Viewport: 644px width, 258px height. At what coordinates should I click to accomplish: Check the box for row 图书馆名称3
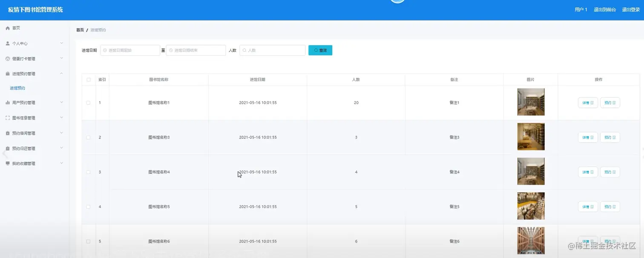point(89,138)
